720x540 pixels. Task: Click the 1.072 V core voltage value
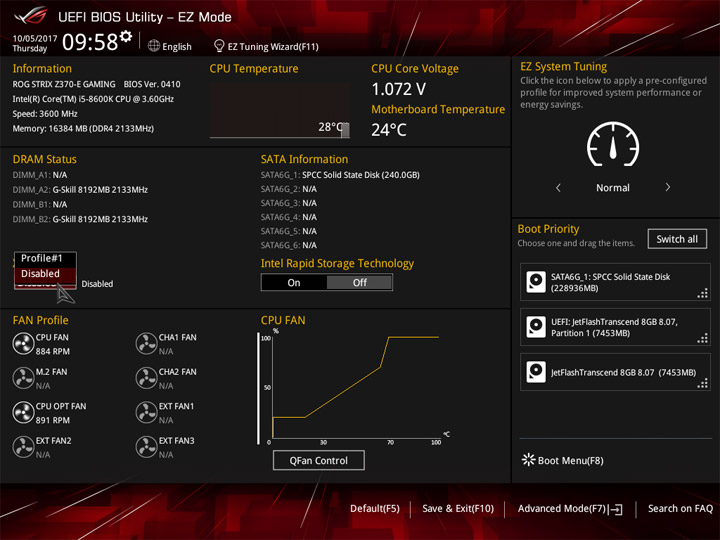(x=399, y=89)
